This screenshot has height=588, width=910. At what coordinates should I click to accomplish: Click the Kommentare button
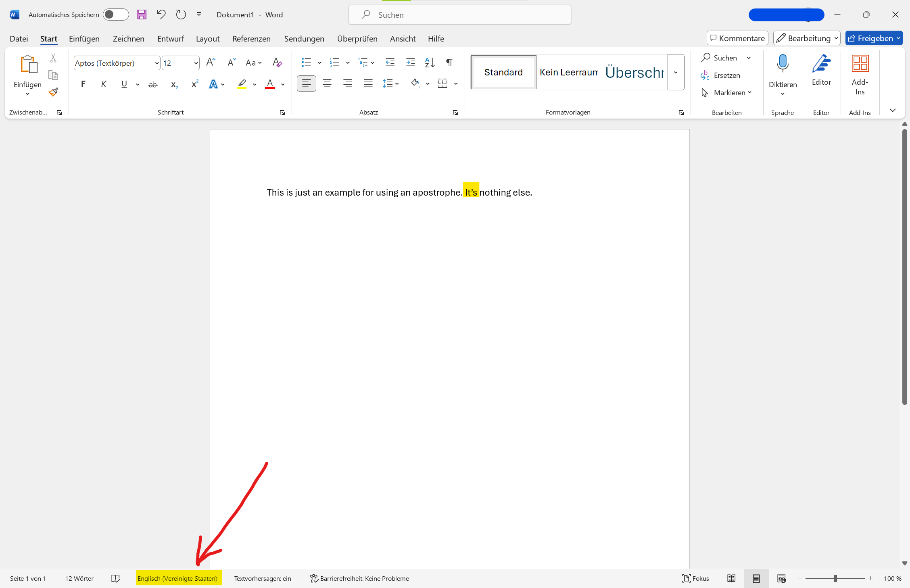click(x=737, y=38)
